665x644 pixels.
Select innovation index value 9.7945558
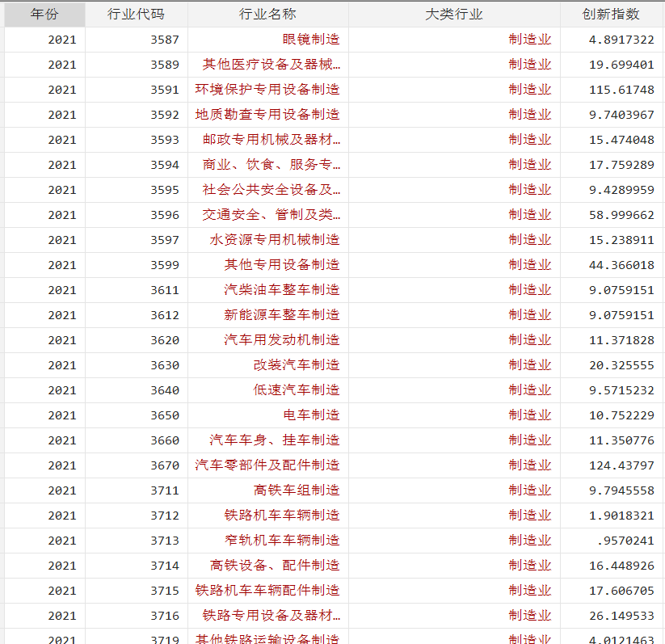(611, 490)
